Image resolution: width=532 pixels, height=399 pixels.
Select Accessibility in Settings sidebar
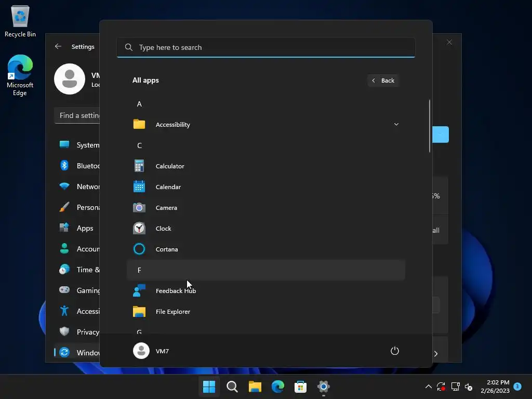click(x=77, y=311)
